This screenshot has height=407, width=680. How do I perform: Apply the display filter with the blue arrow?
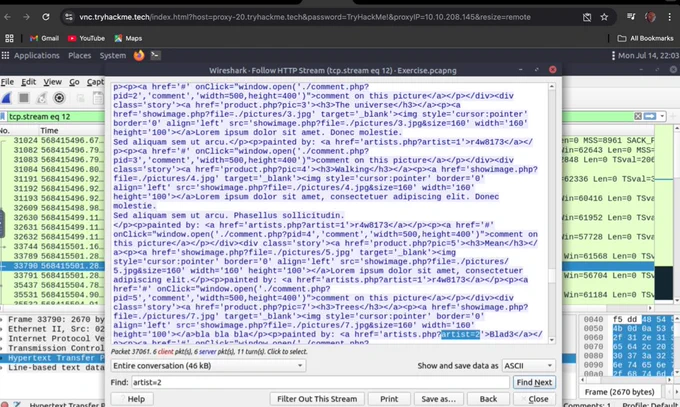(650, 116)
